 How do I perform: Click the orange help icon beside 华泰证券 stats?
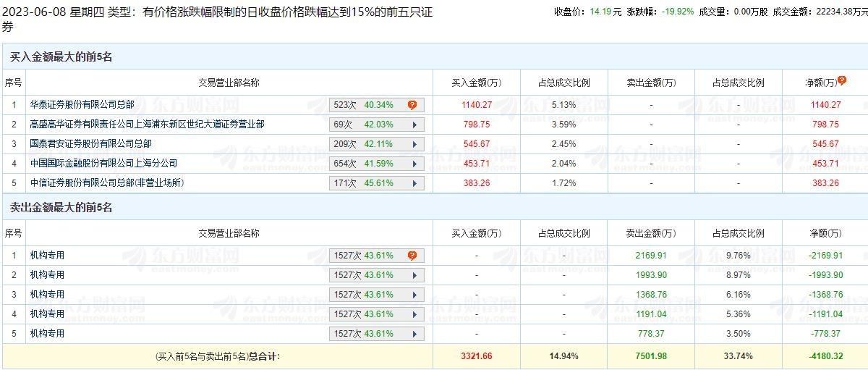click(412, 105)
